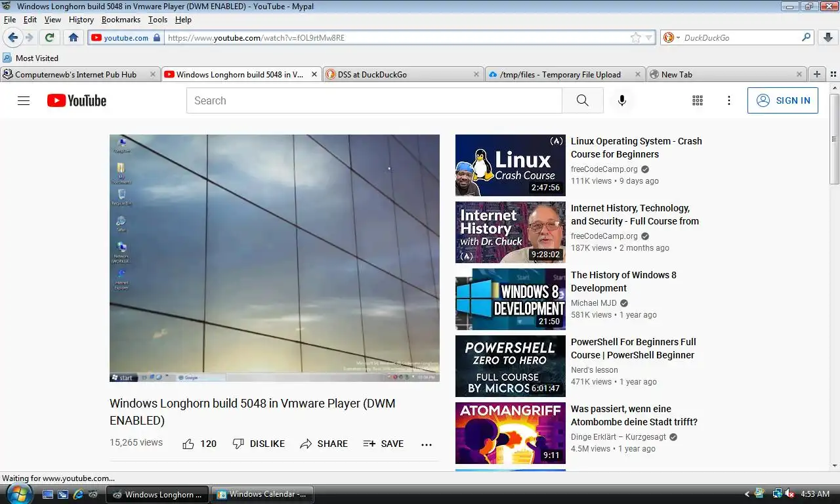Open the DuckDuckGo search engine selector dropdown

pos(672,37)
